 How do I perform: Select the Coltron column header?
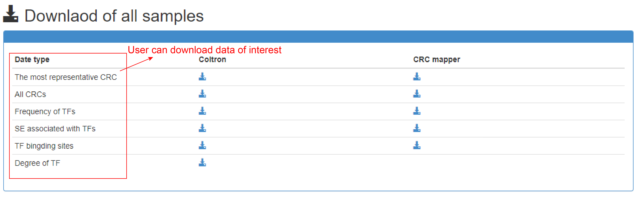click(x=212, y=59)
